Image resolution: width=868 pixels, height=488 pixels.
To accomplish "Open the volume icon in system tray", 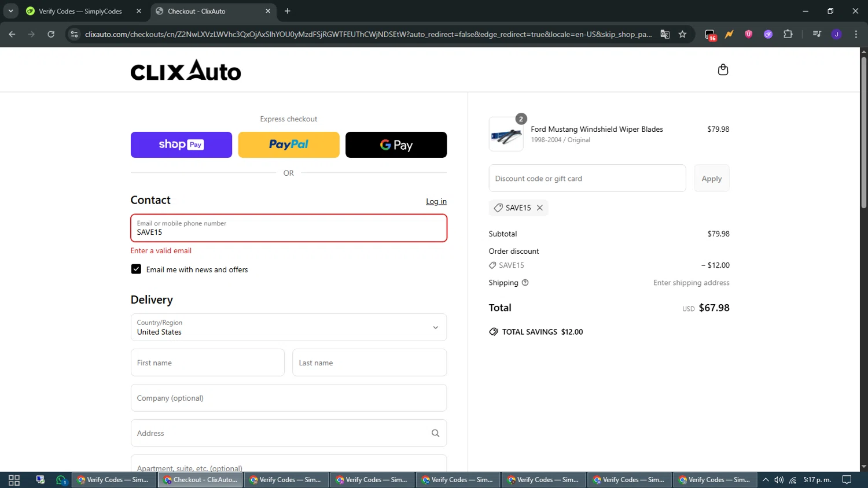I will [x=779, y=480].
